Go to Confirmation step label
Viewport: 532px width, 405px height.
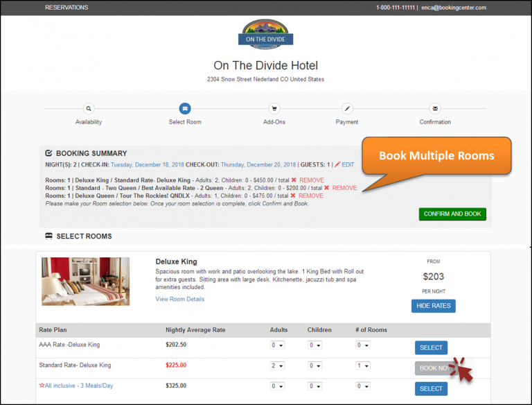pos(435,122)
